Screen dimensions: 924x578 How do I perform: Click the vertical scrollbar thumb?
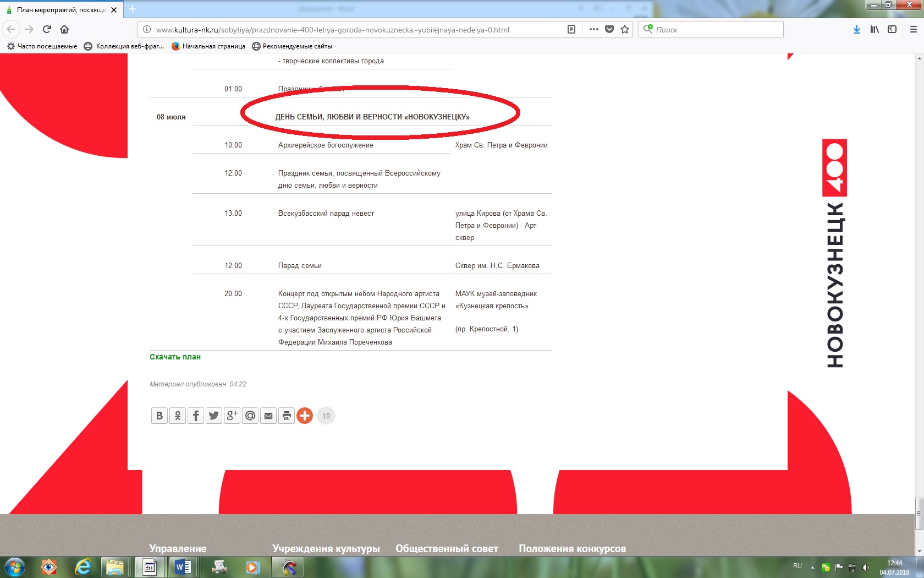click(919, 514)
